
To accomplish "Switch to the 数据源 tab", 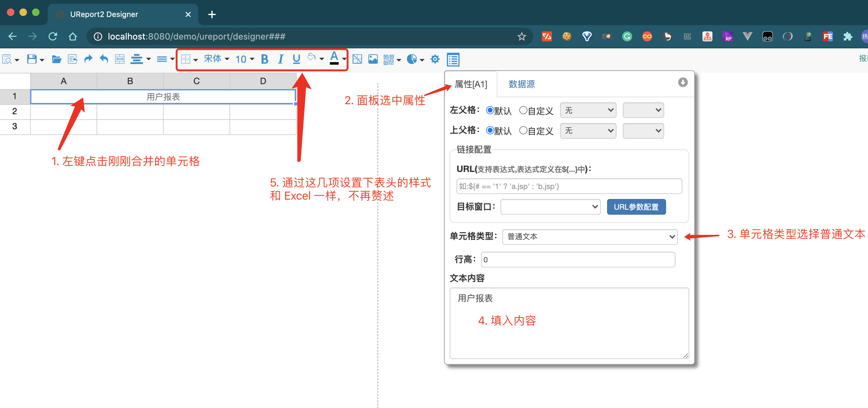I will pyautogui.click(x=521, y=84).
